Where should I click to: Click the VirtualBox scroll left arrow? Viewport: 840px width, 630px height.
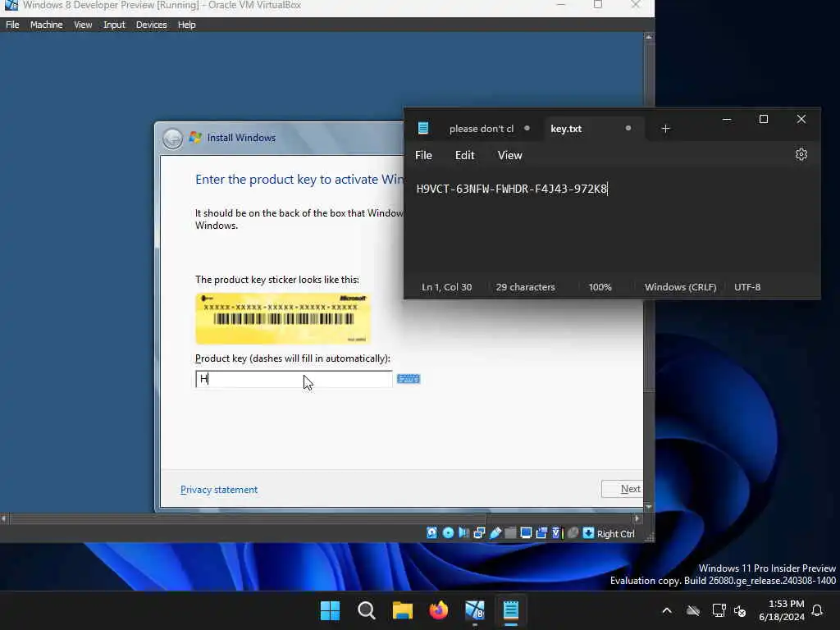(x=4, y=518)
